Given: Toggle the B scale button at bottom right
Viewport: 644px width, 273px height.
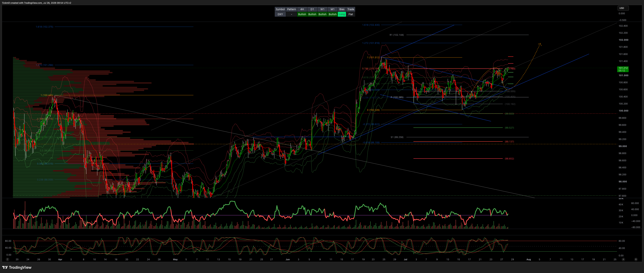Looking at the screenshot, I should tap(636, 259).
